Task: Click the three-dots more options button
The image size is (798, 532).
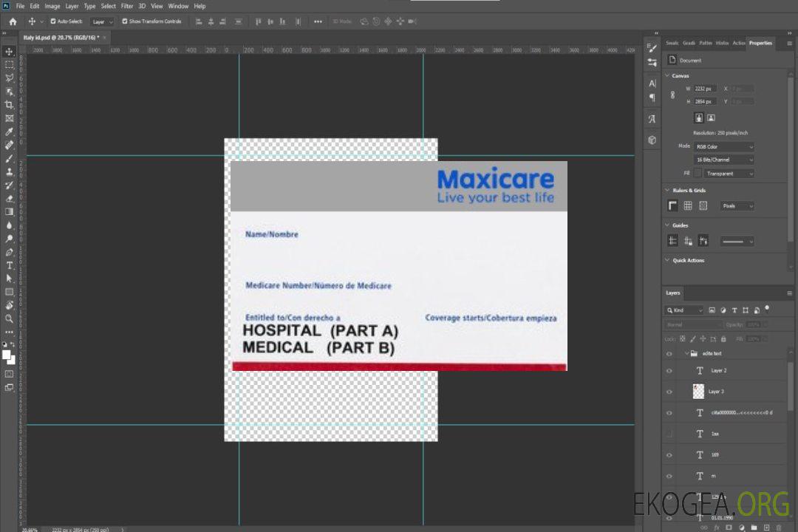Action: pyautogui.click(x=318, y=21)
